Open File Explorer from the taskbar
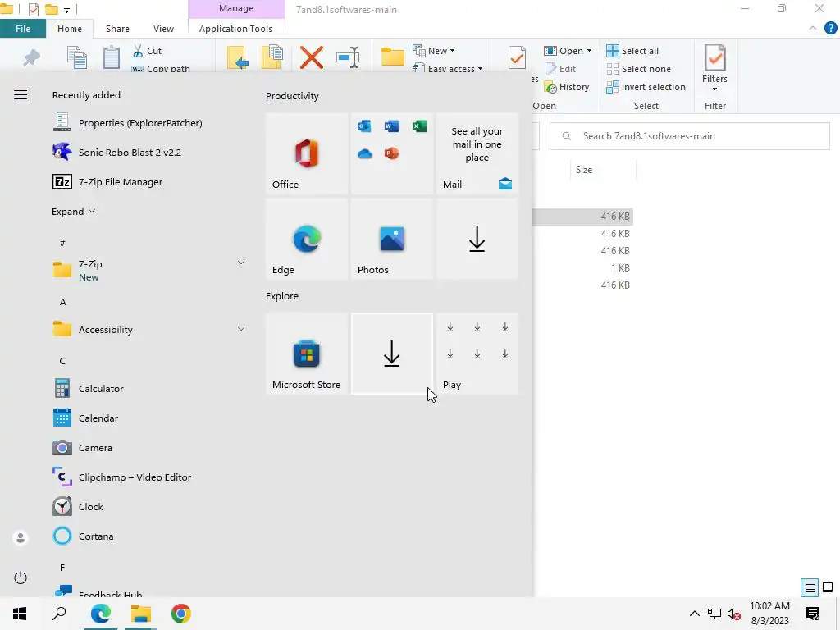This screenshot has height=630, width=840. click(140, 614)
